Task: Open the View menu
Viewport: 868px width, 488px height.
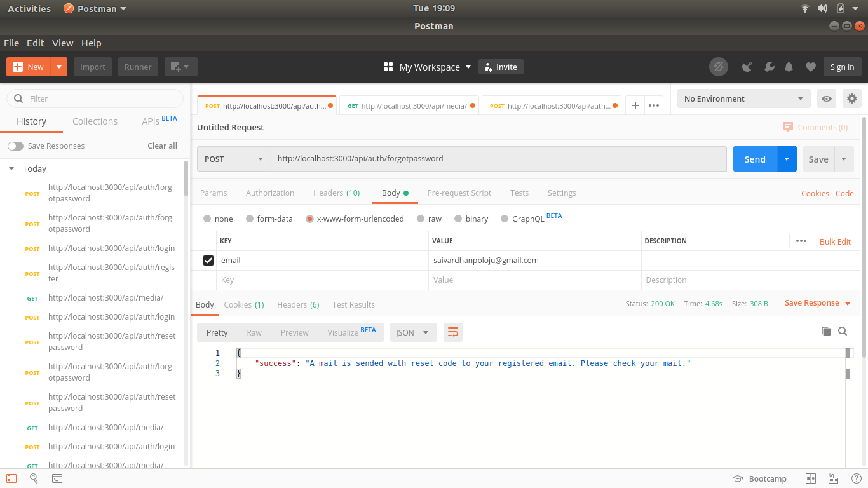Action: coord(63,43)
